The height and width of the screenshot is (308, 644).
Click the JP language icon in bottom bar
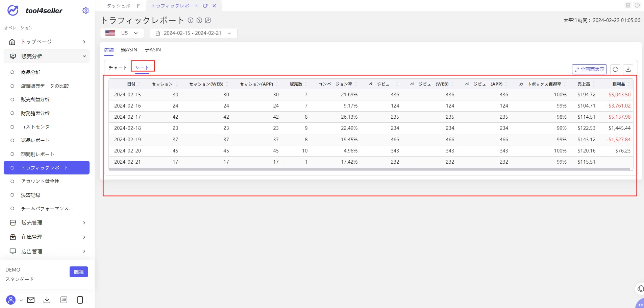[64, 300]
